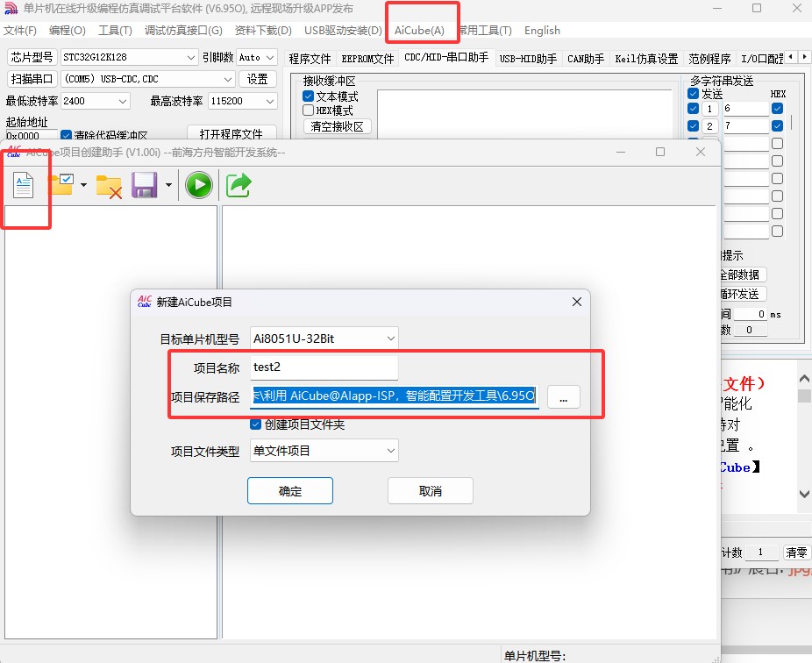This screenshot has height=663, width=812.
Task: Click the 扫描串口 button
Action: 32,79
